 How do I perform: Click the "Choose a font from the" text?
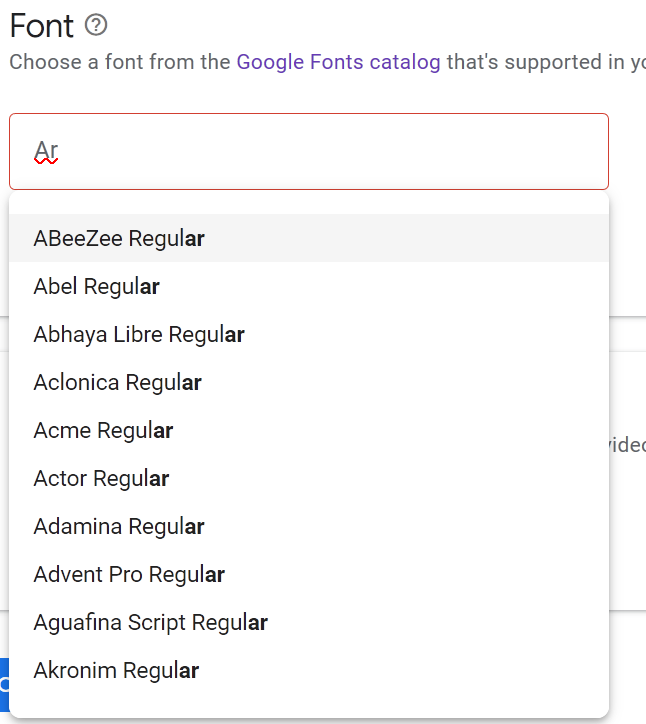tap(120, 62)
